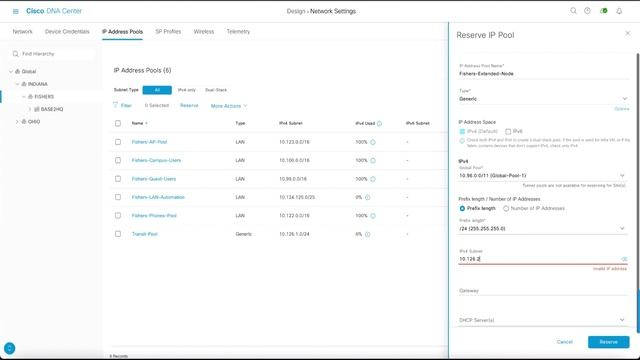
Task: Click the Find Hierarchy search field
Action: [x=53, y=54]
